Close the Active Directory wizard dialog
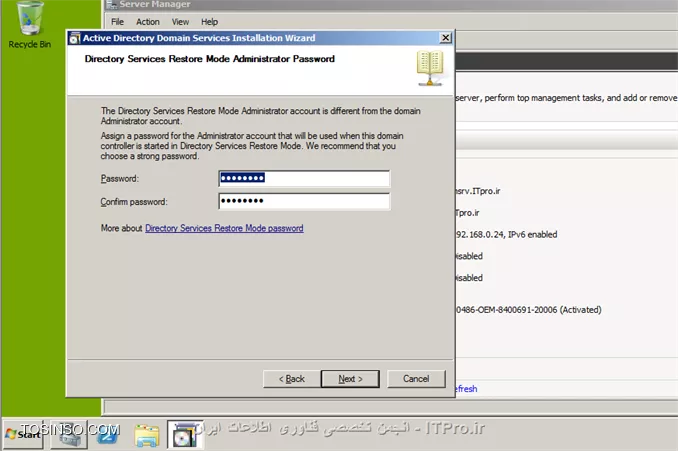Image resolution: width=678 pixels, height=451 pixels. click(x=445, y=38)
